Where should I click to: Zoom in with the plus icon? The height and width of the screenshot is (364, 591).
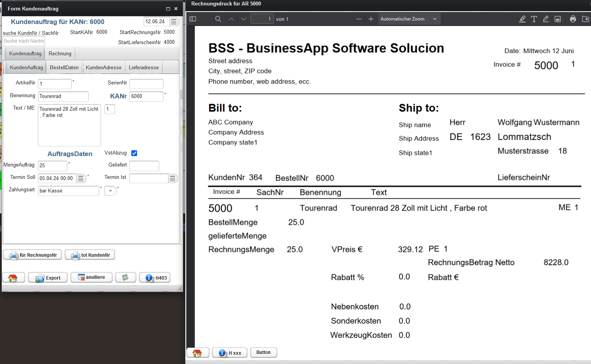371,19
